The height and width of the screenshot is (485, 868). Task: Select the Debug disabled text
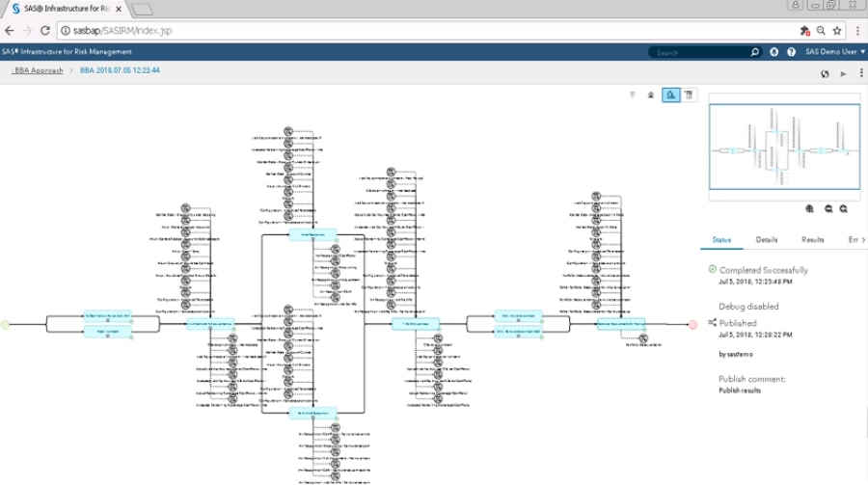pyautogui.click(x=748, y=307)
